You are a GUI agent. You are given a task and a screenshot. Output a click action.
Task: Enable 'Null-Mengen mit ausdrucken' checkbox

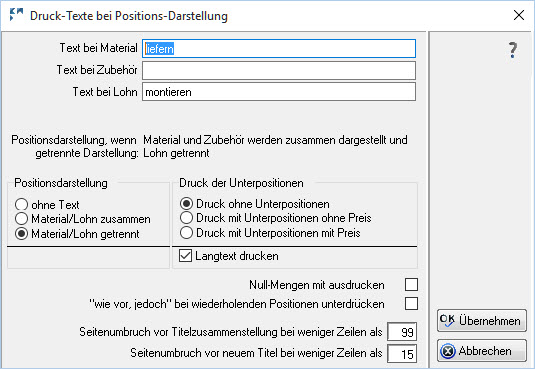click(x=411, y=284)
